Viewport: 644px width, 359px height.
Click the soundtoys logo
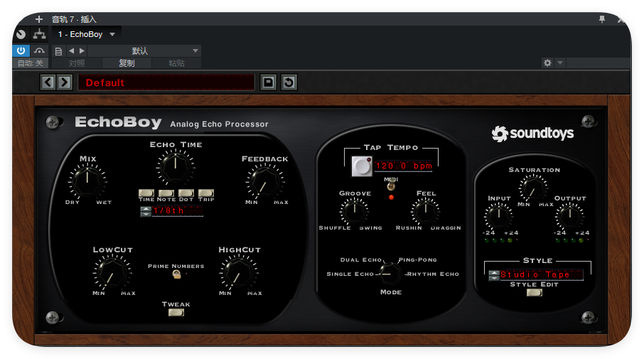[x=532, y=134]
